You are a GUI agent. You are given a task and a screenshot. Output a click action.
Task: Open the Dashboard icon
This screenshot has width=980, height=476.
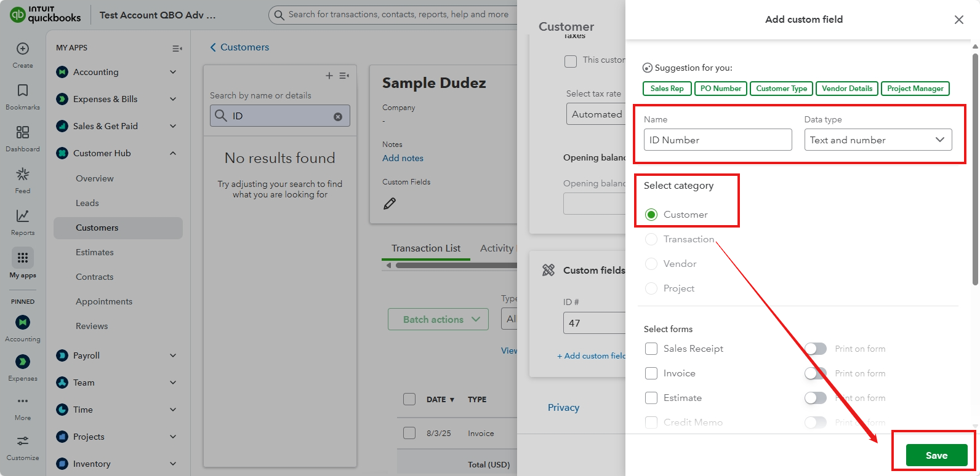coord(23,133)
